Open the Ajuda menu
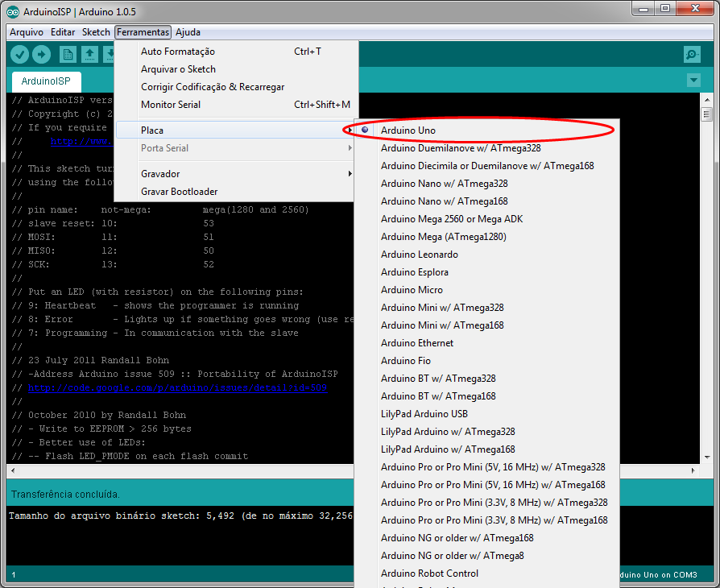720x588 pixels. coord(188,32)
